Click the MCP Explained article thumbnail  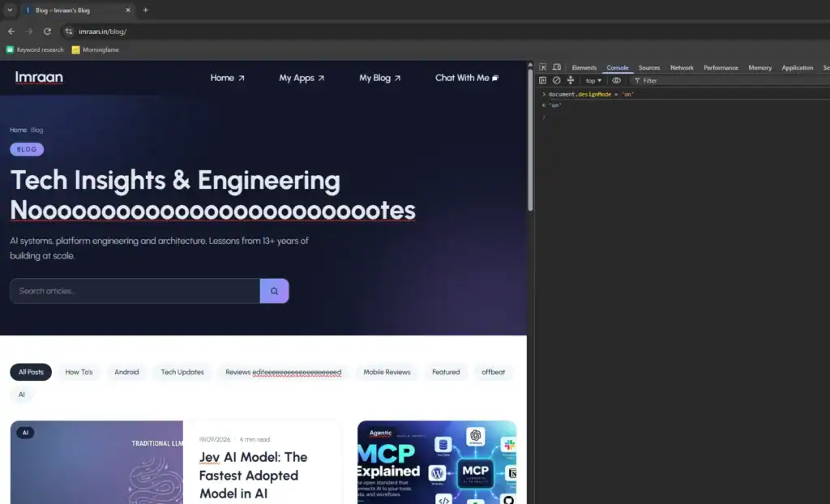click(437, 462)
